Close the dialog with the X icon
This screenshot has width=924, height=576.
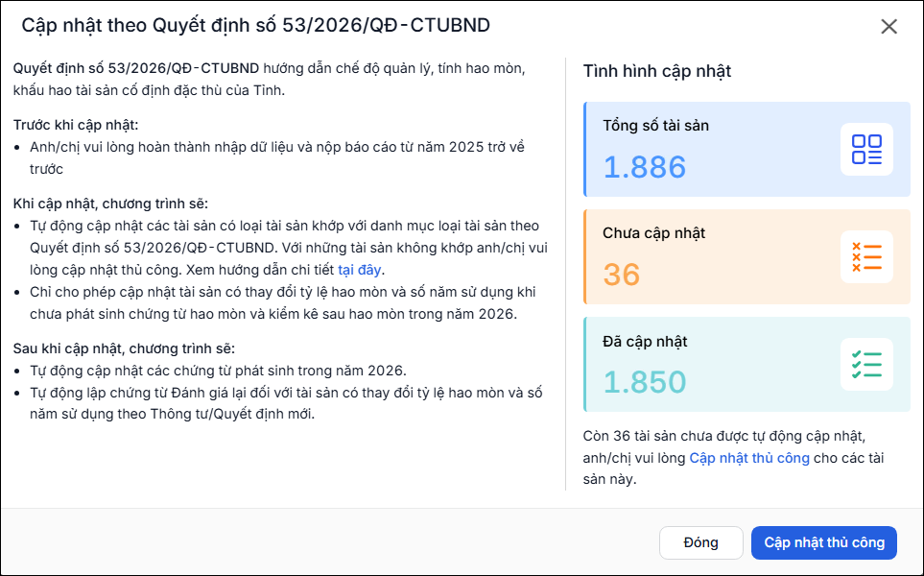click(x=888, y=27)
